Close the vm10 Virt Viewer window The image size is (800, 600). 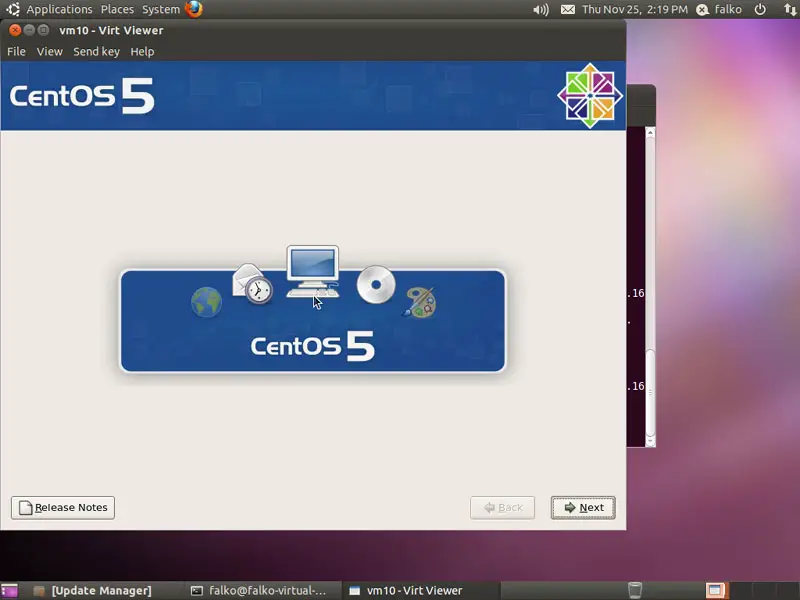pos(15,30)
